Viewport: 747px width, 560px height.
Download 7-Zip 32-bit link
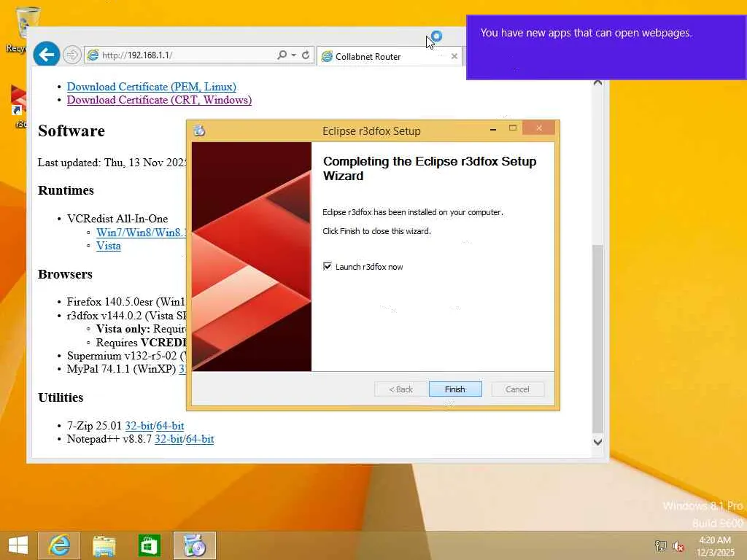139,426
